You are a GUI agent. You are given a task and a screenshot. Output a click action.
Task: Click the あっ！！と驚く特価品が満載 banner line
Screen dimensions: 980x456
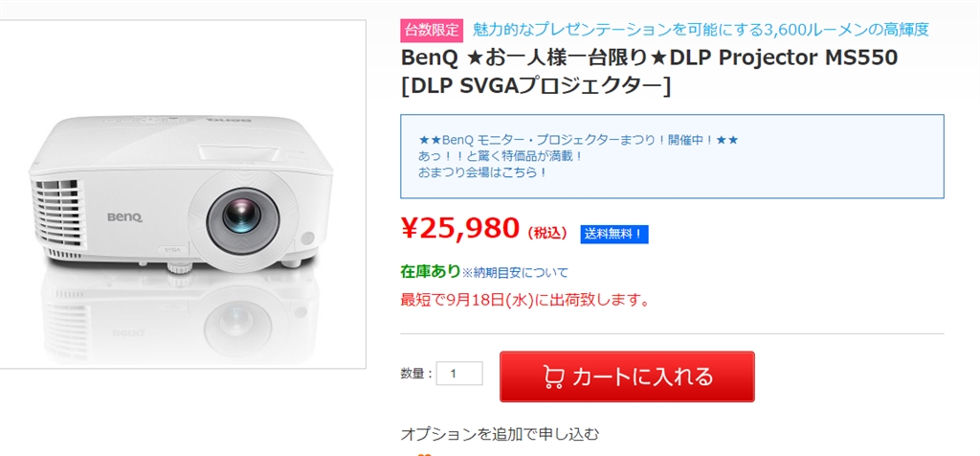[x=501, y=156]
